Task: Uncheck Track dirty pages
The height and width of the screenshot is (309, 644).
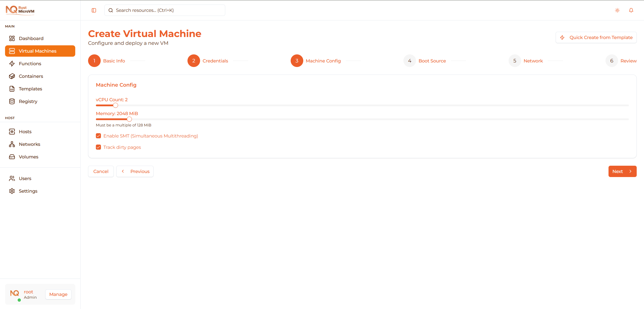Action: [98, 147]
